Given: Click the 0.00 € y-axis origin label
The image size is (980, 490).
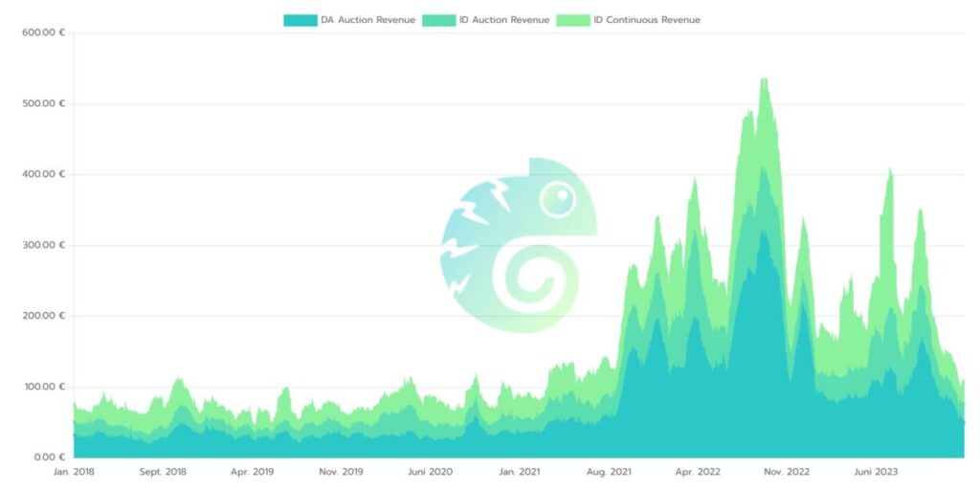Looking at the screenshot, I should point(45,457).
